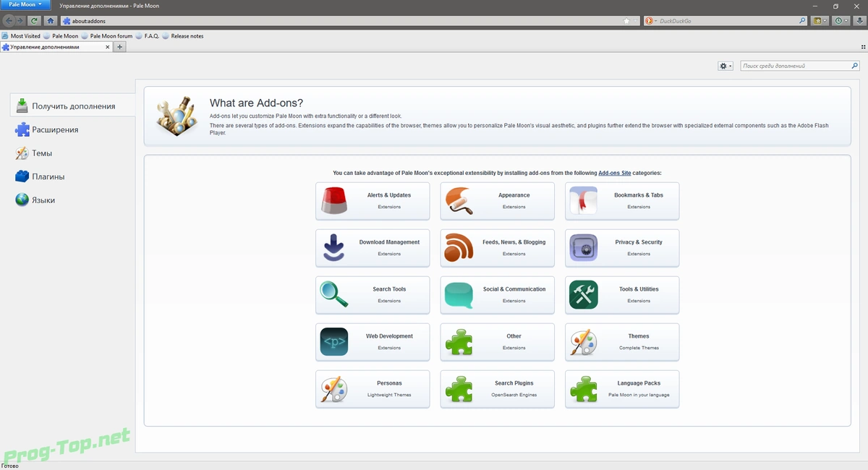Go to the Home page icon

[50, 21]
